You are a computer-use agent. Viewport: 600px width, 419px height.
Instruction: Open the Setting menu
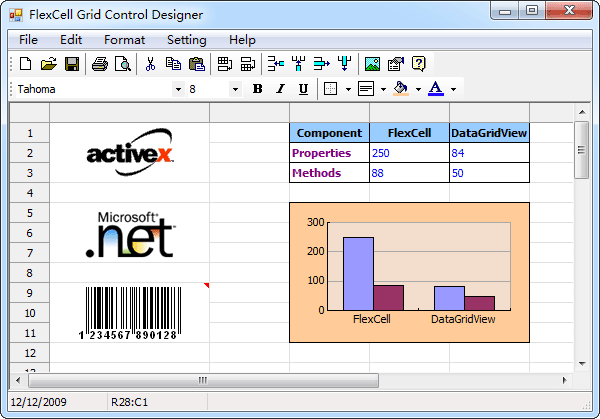[187, 40]
